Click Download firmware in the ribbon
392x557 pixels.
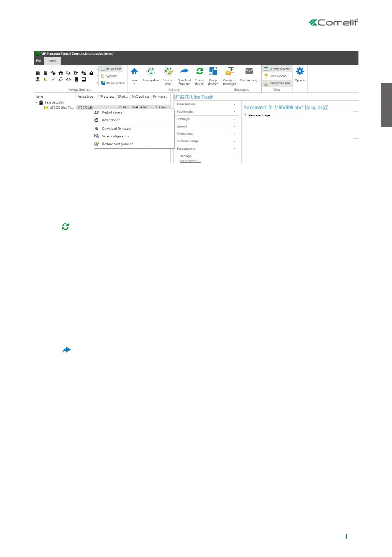(x=184, y=76)
